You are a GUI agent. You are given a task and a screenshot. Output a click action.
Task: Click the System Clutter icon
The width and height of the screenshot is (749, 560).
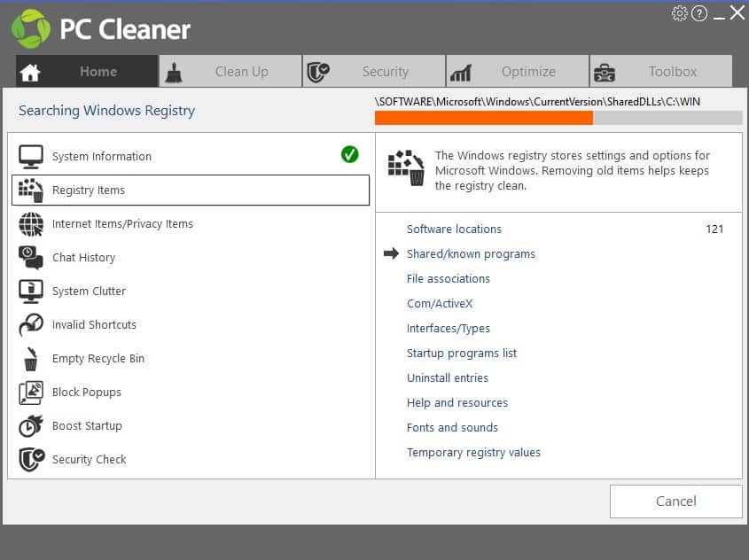coord(30,291)
